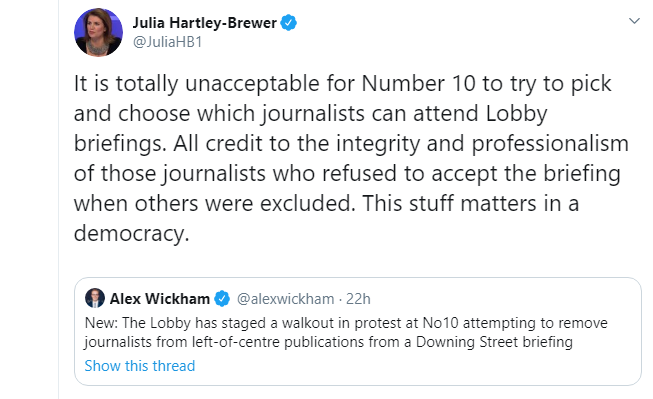The image size is (653, 399).
Task: Click the Julia Hartley-Brewer display name
Action: tap(204, 23)
